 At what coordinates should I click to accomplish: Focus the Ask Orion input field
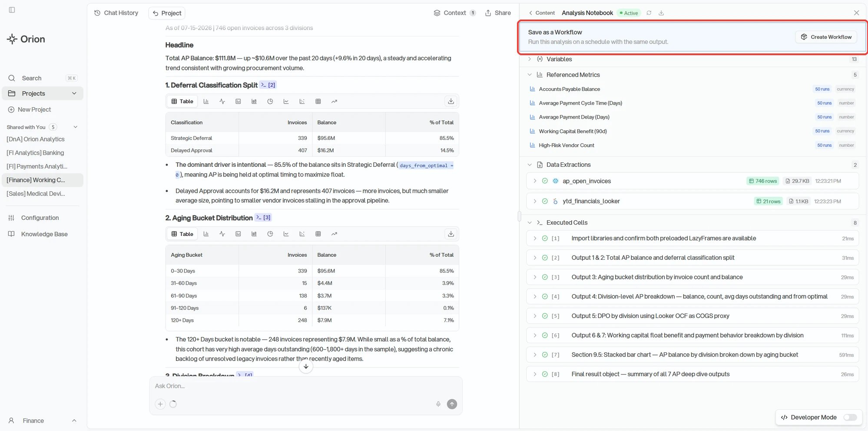pyautogui.click(x=306, y=386)
